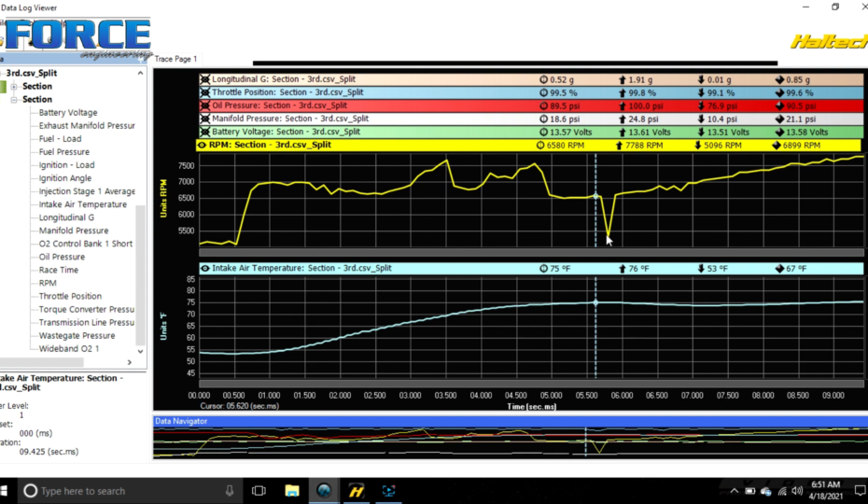Select Longitudinal G in channel tree
868x504 pixels.
coord(66,217)
